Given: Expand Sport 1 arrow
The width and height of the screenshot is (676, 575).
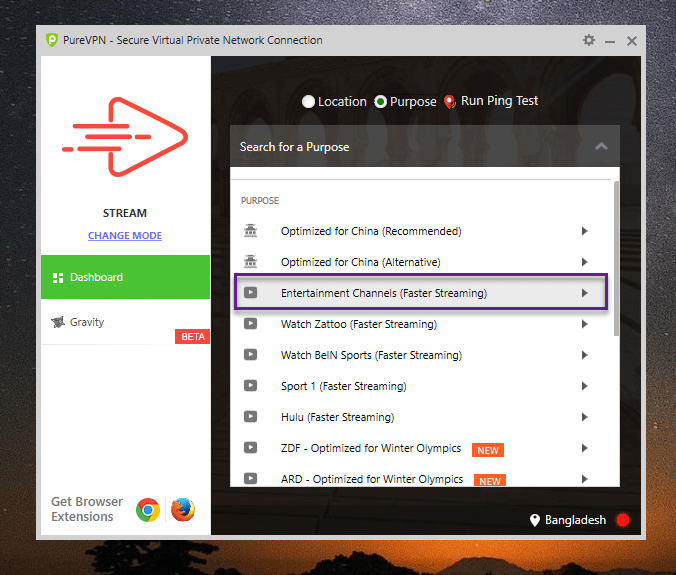Looking at the screenshot, I should point(585,386).
